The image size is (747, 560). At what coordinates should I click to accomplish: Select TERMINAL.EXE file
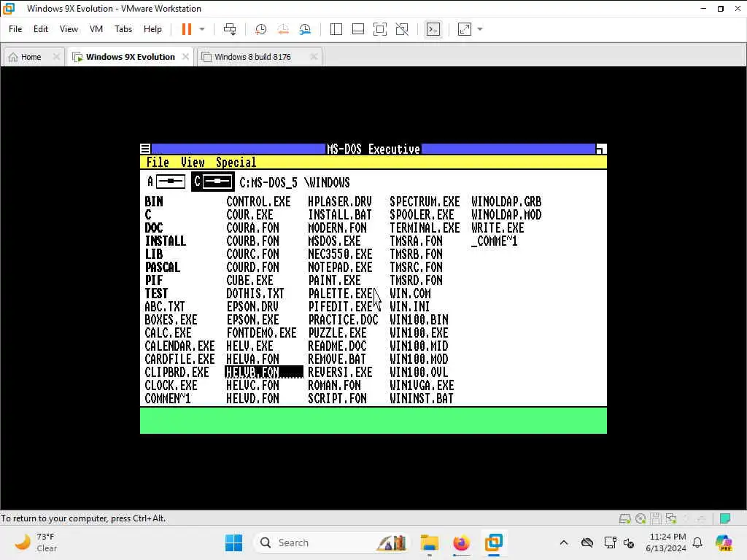(x=425, y=228)
